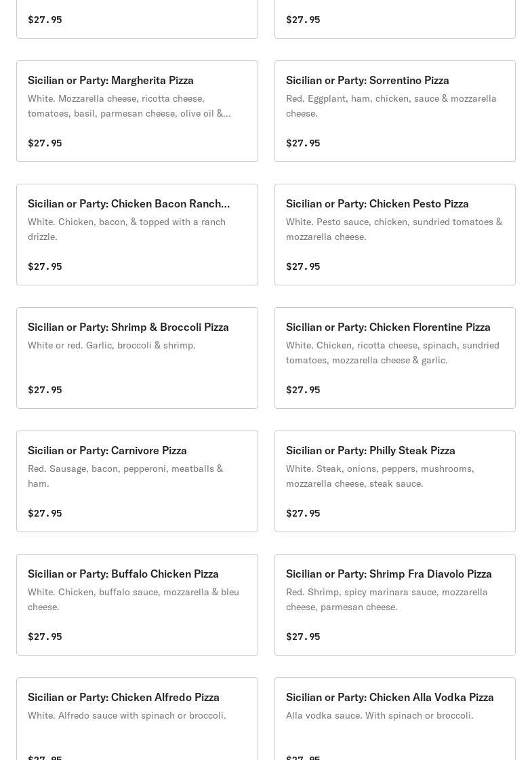
Task: Click the Sorrentino Pizza $27.95 price
Action: coord(303,143)
